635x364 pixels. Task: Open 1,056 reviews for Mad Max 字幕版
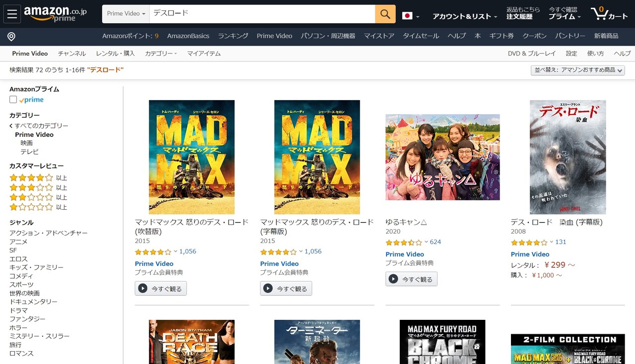click(313, 251)
